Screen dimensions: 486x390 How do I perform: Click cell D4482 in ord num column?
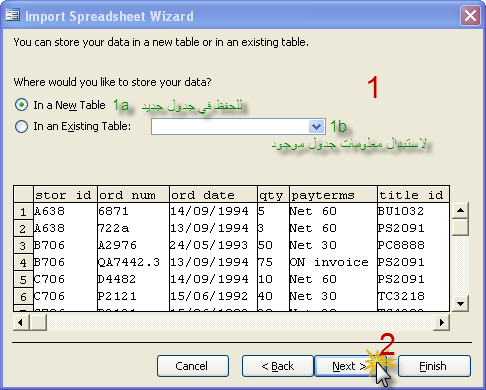(x=133, y=279)
